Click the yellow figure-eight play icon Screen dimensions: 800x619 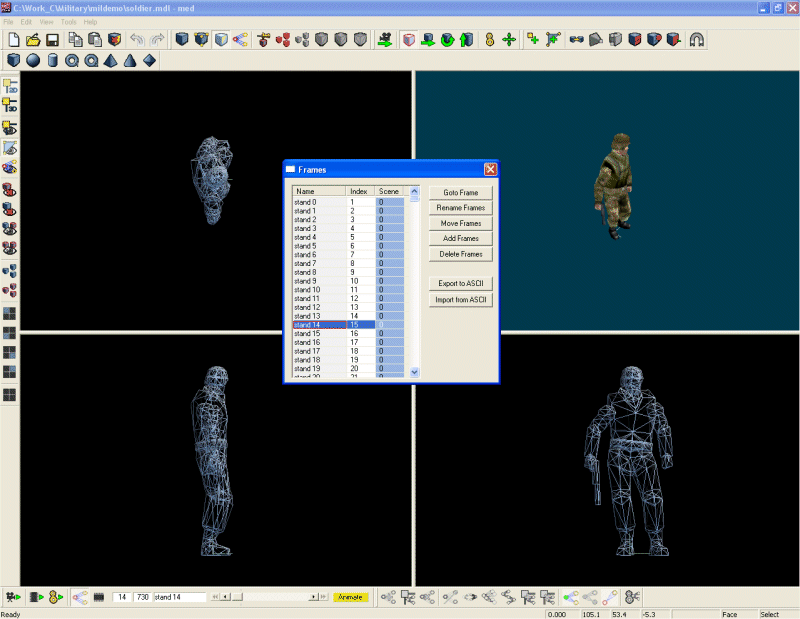click(56, 597)
